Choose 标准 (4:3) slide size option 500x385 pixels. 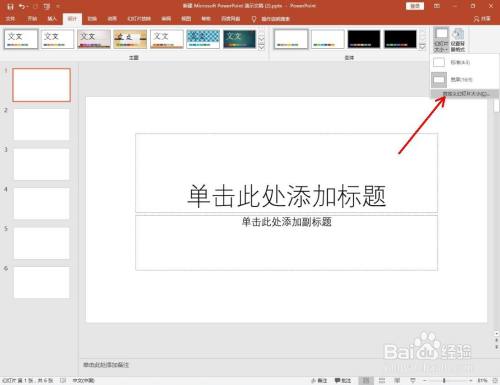click(x=465, y=62)
